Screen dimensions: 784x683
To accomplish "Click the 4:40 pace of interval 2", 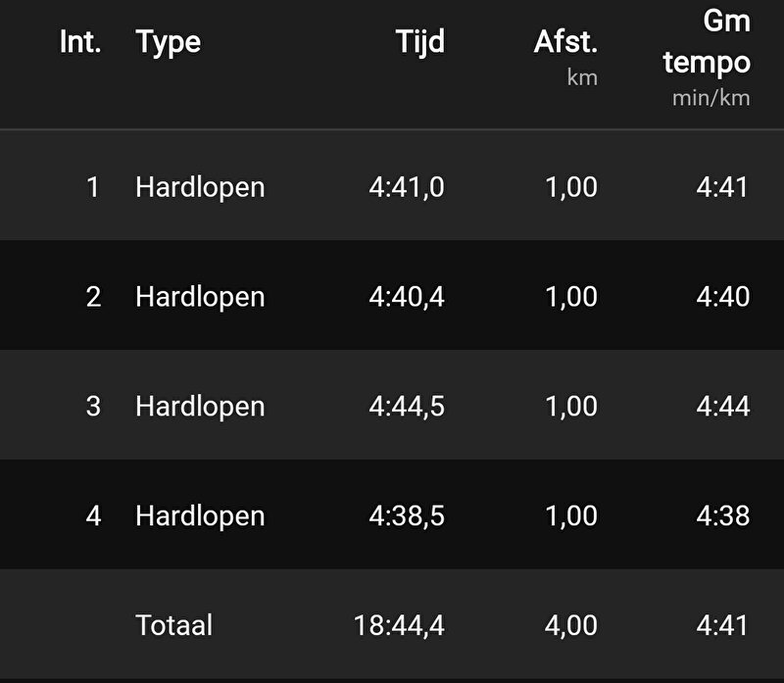I will coord(722,296).
